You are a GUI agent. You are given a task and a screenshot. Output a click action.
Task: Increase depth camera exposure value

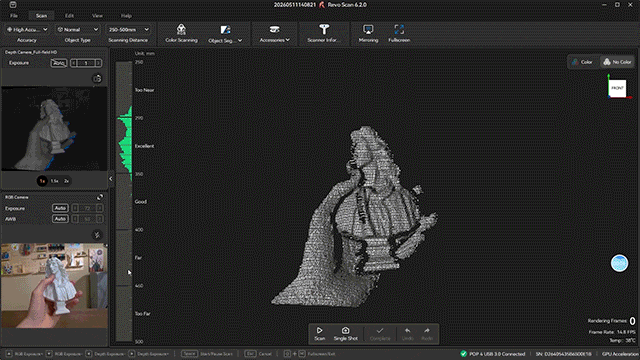pos(98,63)
